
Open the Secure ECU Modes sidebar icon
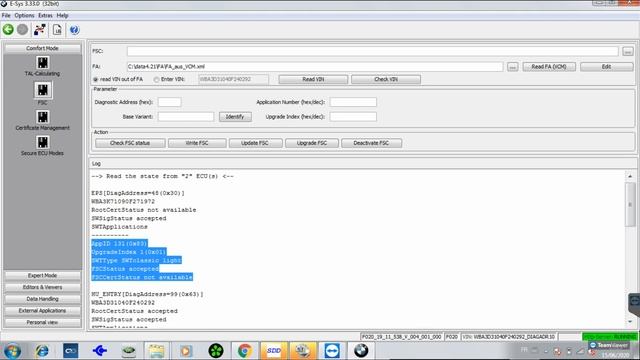point(42,142)
